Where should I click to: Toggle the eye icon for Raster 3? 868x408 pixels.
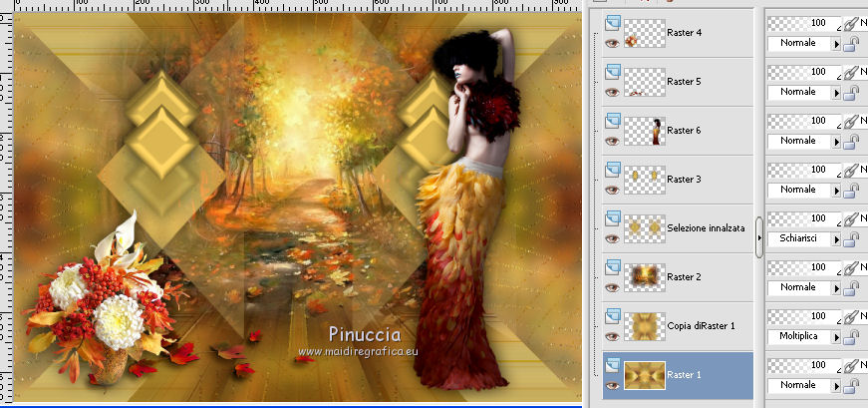[612, 190]
